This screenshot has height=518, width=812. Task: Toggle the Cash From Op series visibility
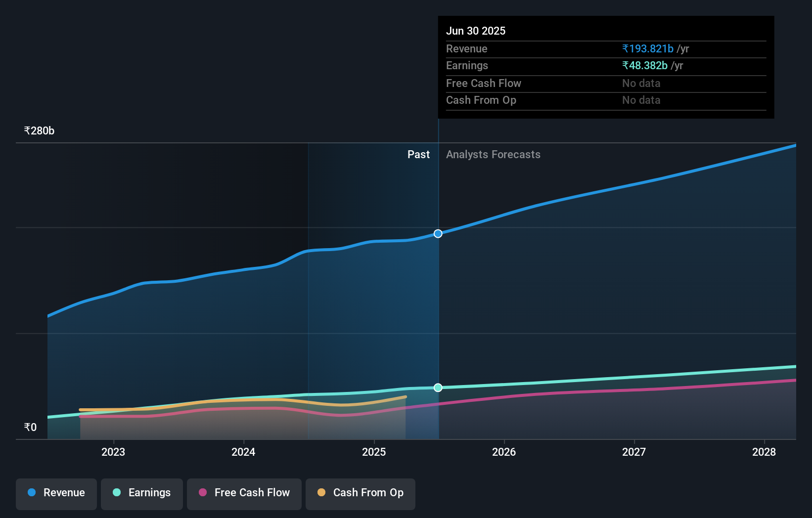[360, 493]
